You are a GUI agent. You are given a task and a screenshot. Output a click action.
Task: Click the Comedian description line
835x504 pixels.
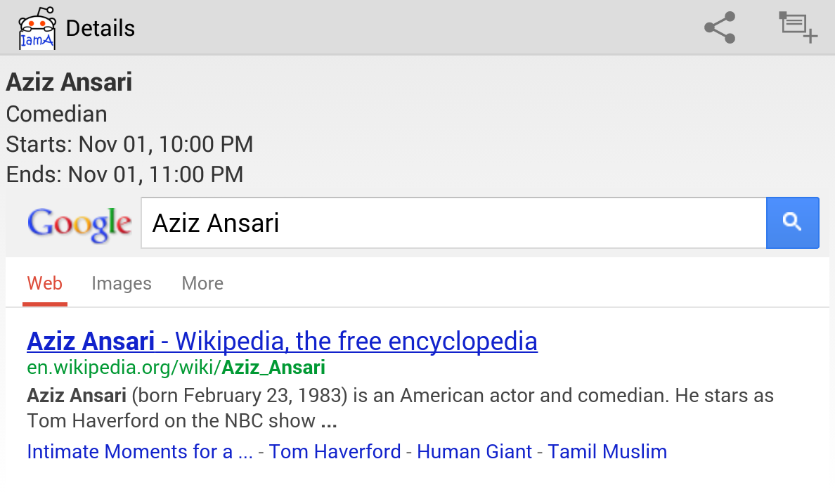pyautogui.click(x=57, y=114)
